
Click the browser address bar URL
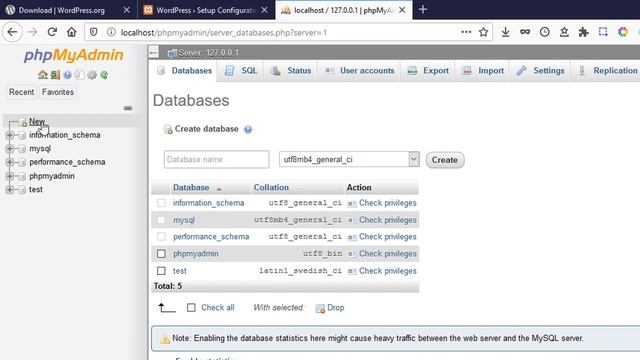pyautogui.click(x=224, y=32)
